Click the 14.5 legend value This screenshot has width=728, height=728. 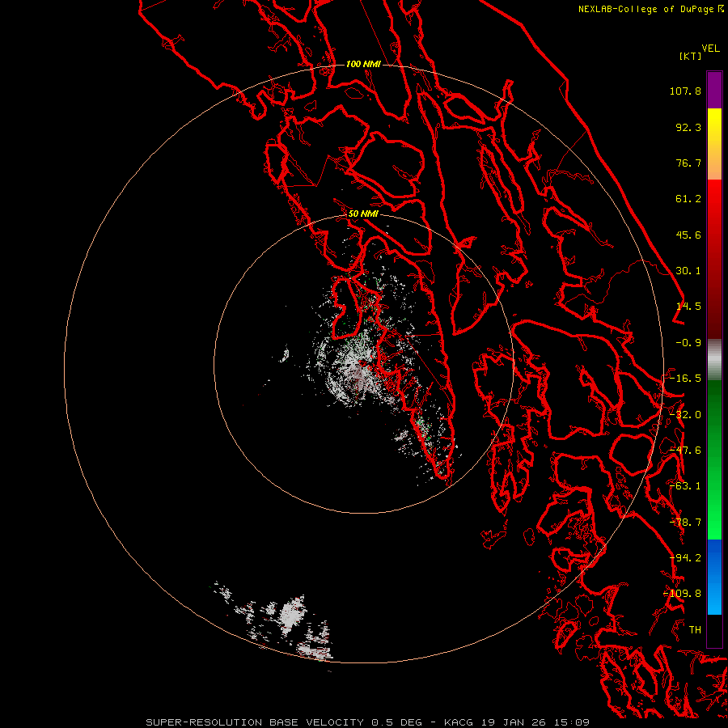688,307
